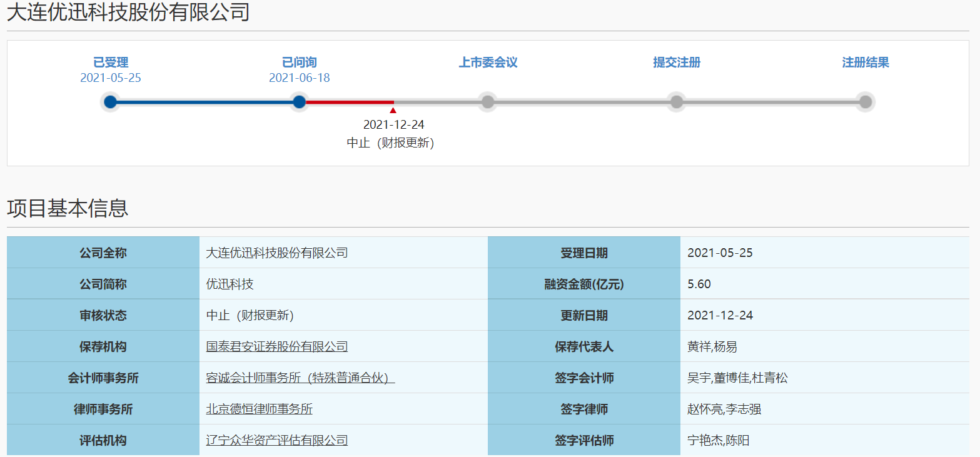
Task: Click the 更新日期 value 2021-12-24
Action: pos(720,315)
